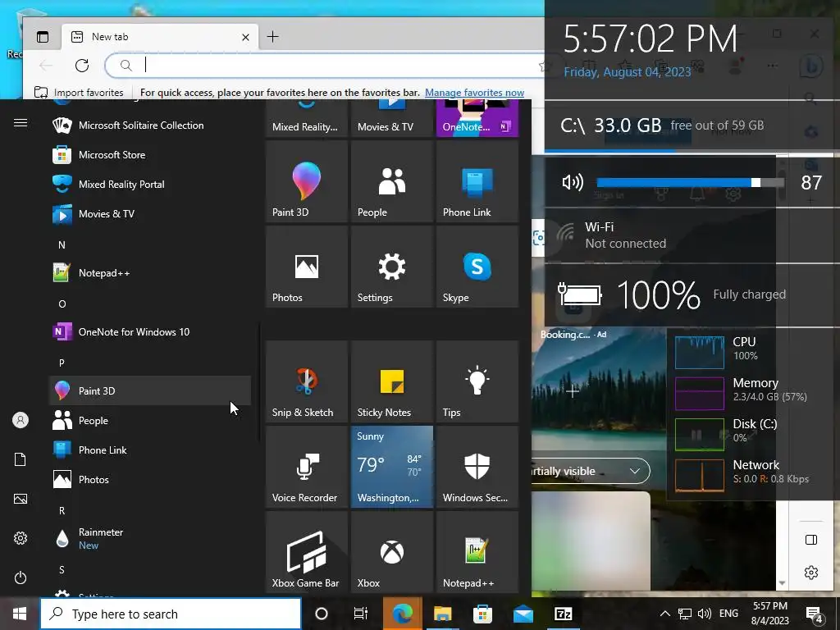Screen dimensions: 840x630
Task: Jump to letter N section header
Action: (62, 244)
